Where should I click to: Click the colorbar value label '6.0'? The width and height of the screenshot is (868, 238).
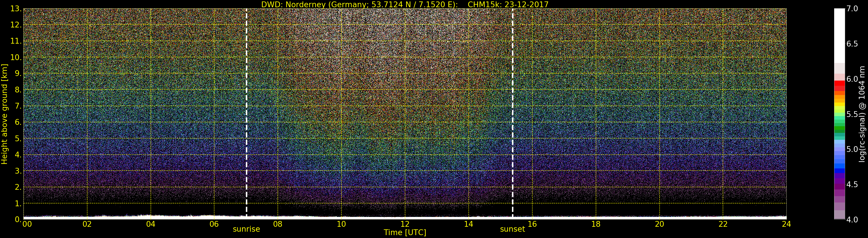[852, 79]
